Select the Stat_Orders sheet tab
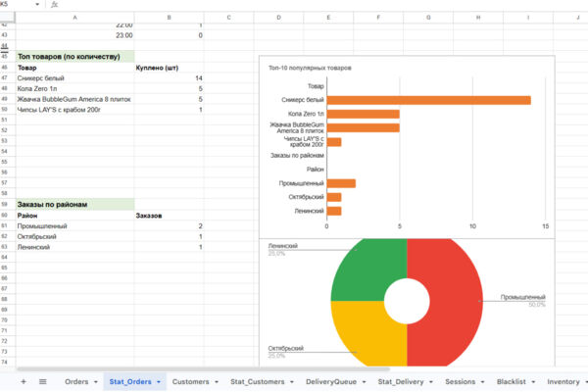Image resolution: width=588 pixels, height=392 pixels. point(130,381)
